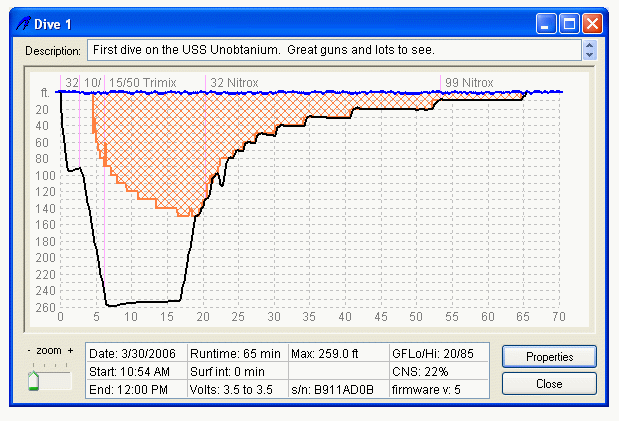Click the Properties button
This screenshot has width=619, height=421.
(x=549, y=356)
